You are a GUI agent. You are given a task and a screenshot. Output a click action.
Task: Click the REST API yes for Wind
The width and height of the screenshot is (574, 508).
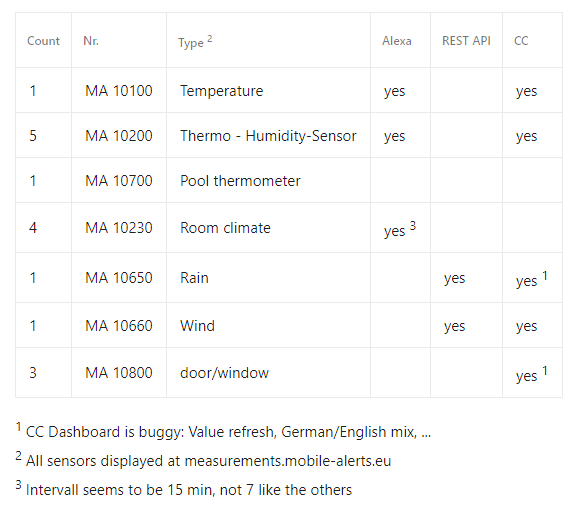click(454, 326)
